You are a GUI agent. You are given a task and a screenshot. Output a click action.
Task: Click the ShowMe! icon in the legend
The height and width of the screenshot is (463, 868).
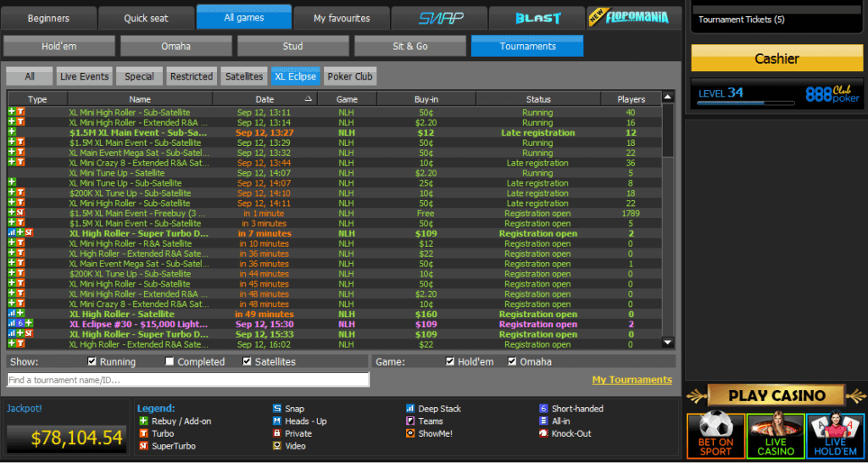(x=410, y=433)
